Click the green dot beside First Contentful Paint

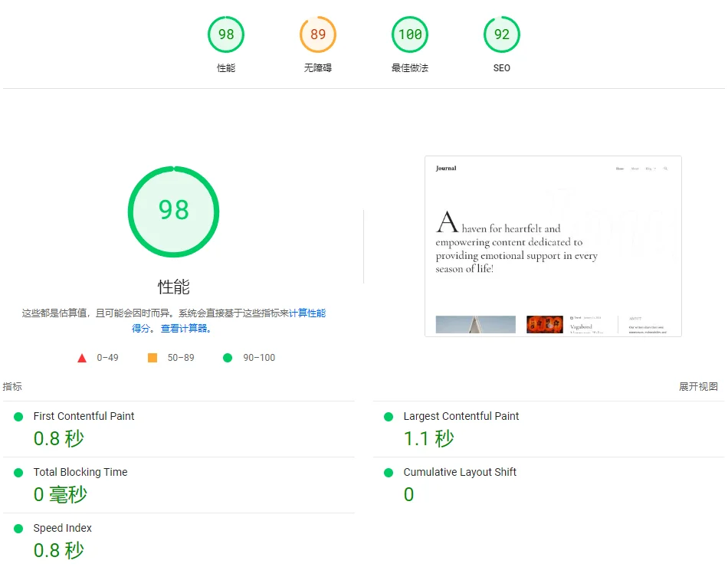pyautogui.click(x=18, y=417)
